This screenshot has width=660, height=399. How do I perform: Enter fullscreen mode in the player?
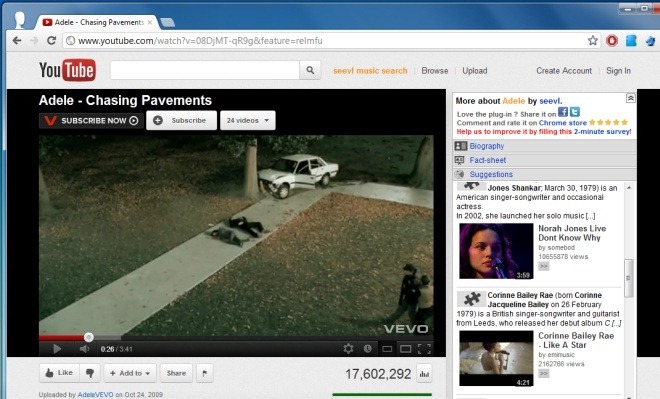pyautogui.click(x=424, y=349)
